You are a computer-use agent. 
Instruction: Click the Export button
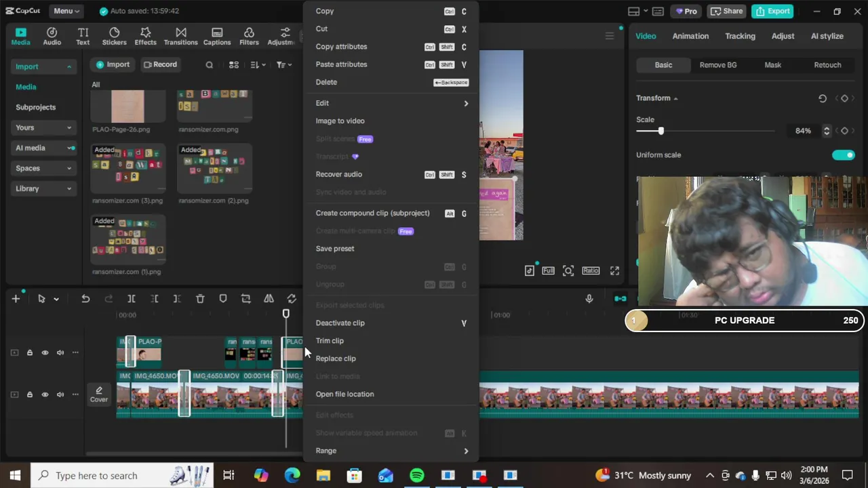(772, 11)
